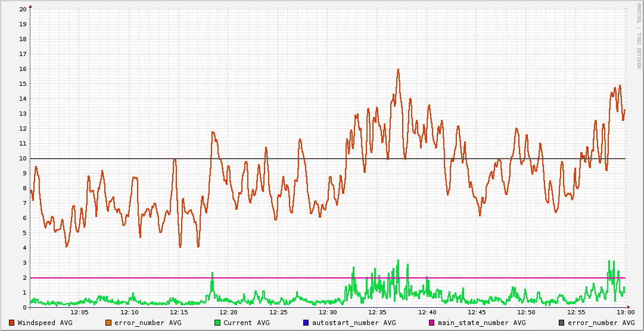Select the autostart_number AVG legend label
The height and width of the screenshot is (331, 644).
click(353, 323)
